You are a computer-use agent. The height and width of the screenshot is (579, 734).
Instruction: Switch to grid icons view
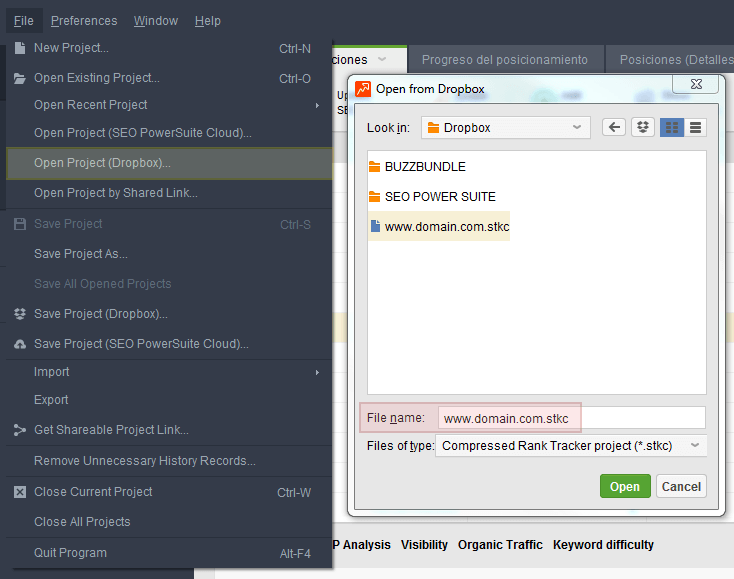[x=672, y=127]
